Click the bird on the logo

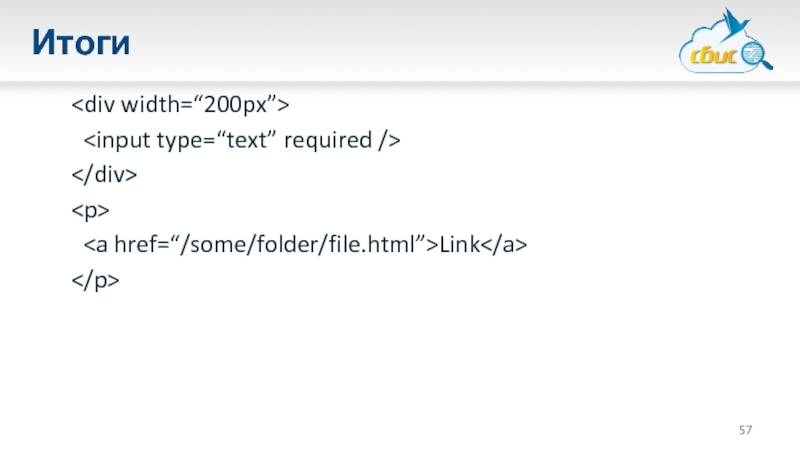(741, 22)
